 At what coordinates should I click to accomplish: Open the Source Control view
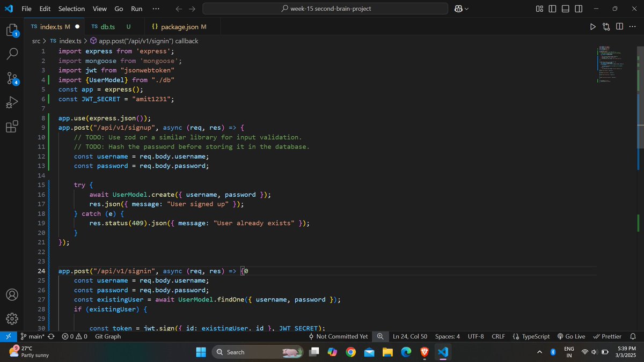pyautogui.click(x=12, y=78)
